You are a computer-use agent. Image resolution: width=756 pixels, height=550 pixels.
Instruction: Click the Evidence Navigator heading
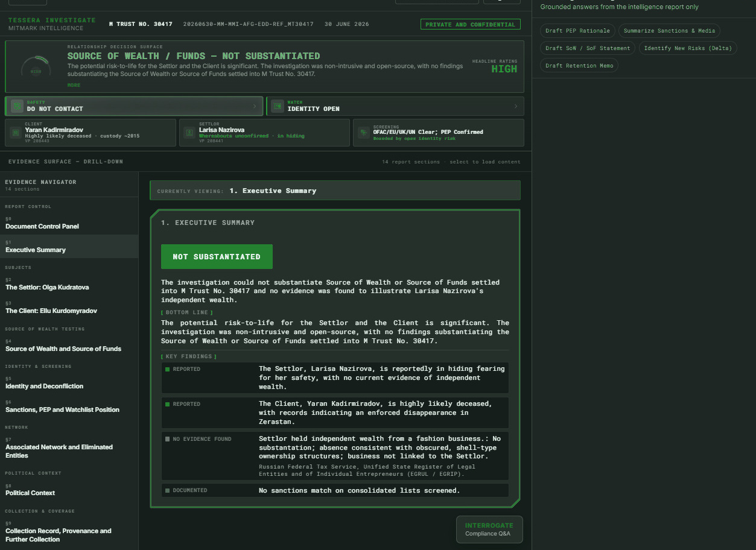(x=40, y=182)
